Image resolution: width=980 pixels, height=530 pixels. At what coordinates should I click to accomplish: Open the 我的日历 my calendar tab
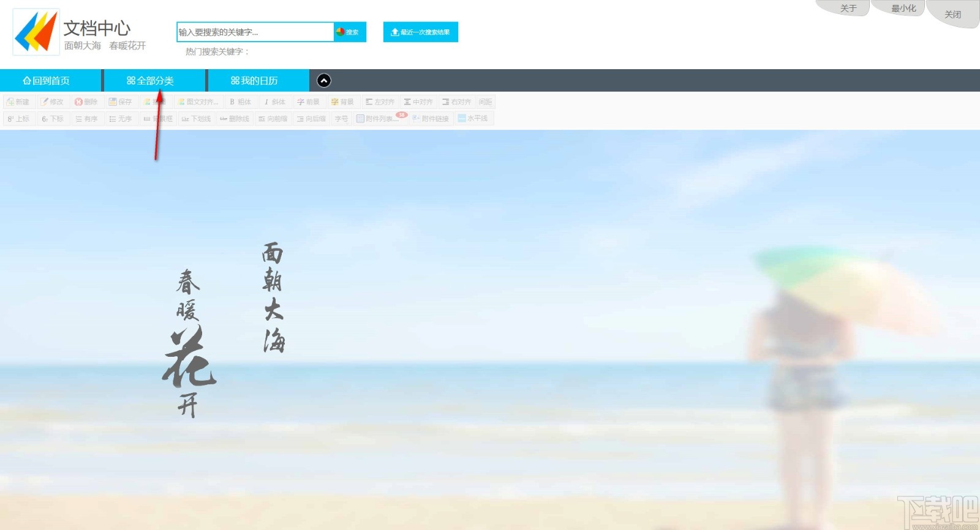pos(258,80)
